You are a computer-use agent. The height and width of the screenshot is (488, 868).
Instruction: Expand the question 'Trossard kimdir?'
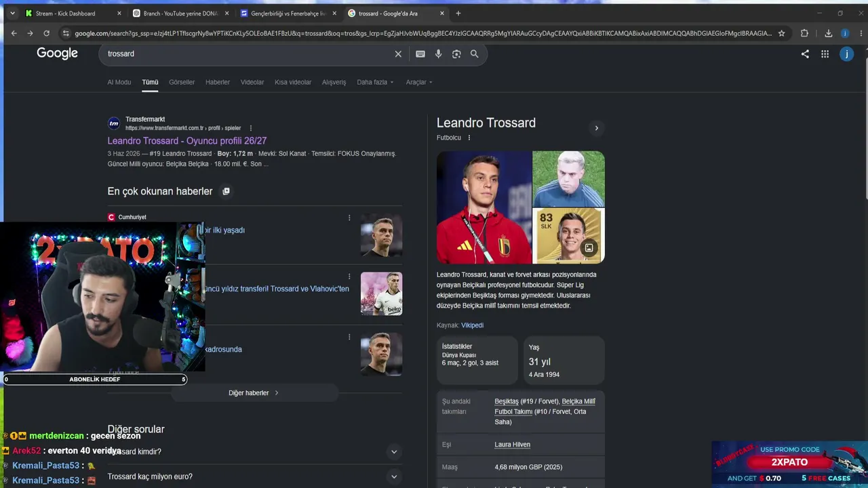tap(254, 451)
